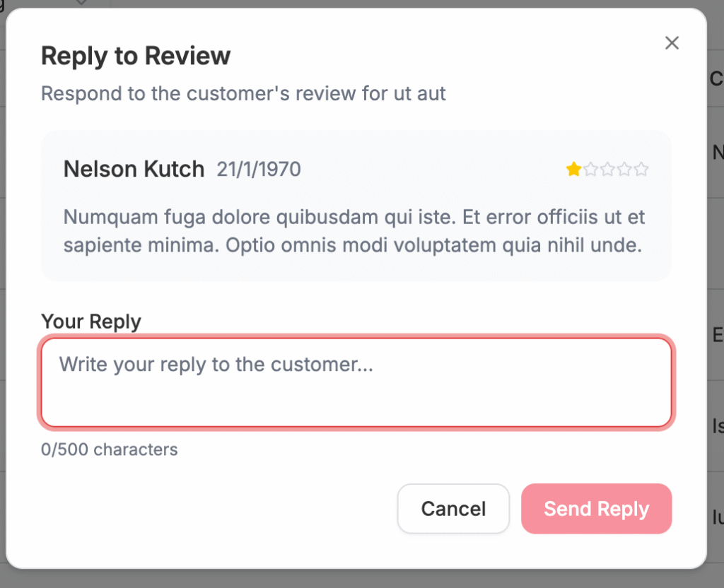Select the first star in the rating

[x=573, y=169]
